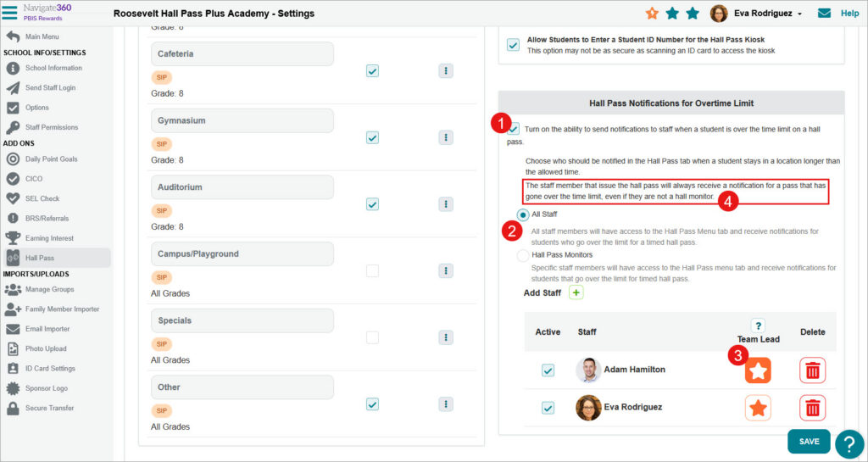
Task: Enable the Campus/Playground checkbox
Action: pos(372,271)
